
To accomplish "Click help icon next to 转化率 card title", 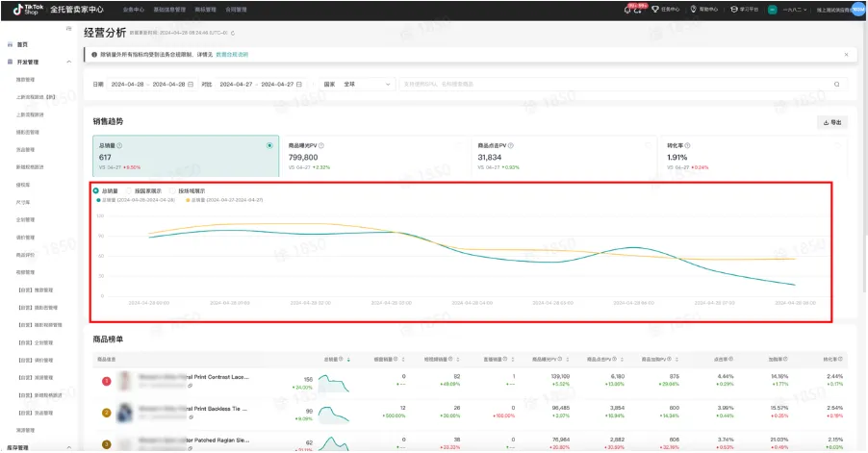I will (687, 145).
